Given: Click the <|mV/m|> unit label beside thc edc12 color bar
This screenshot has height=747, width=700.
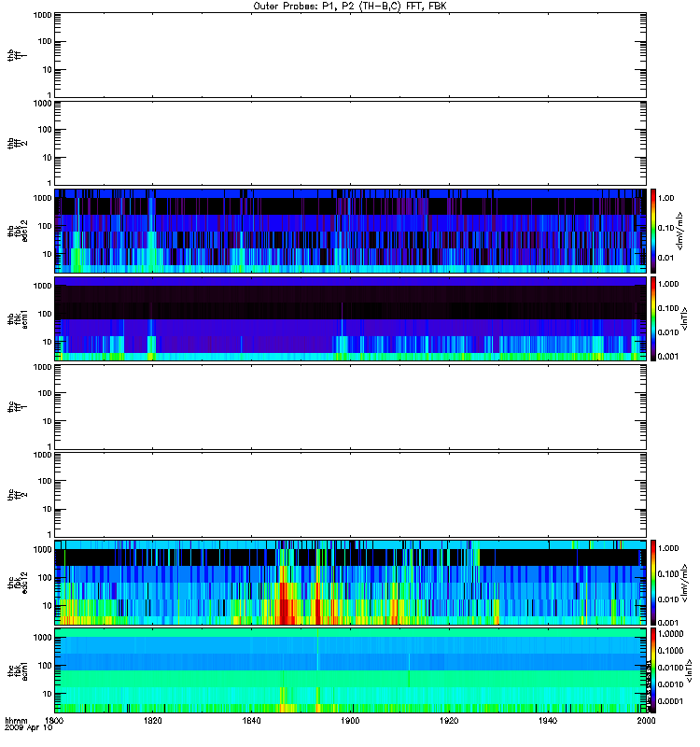Looking at the screenshot, I should point(684,583).
